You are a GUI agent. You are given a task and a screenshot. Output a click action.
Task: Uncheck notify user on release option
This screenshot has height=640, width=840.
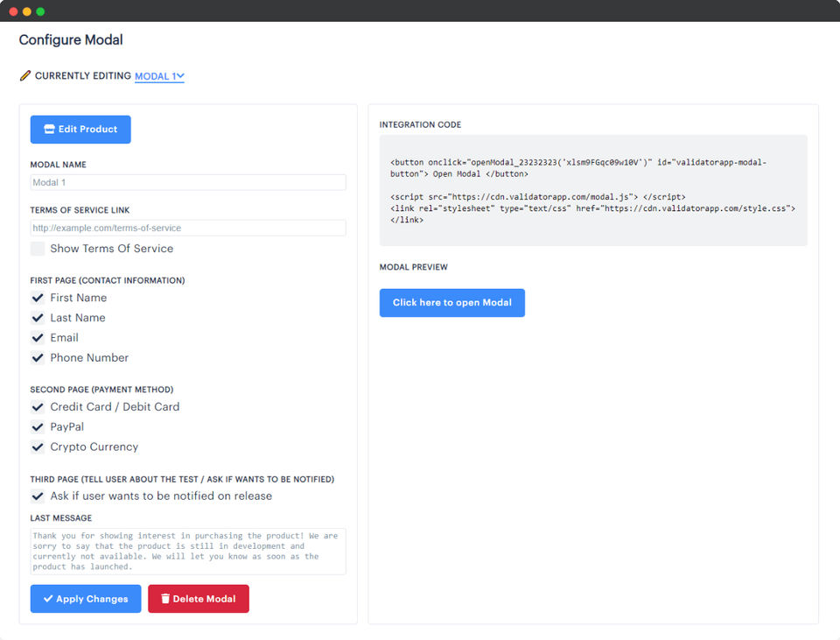(x=38, y=496)
